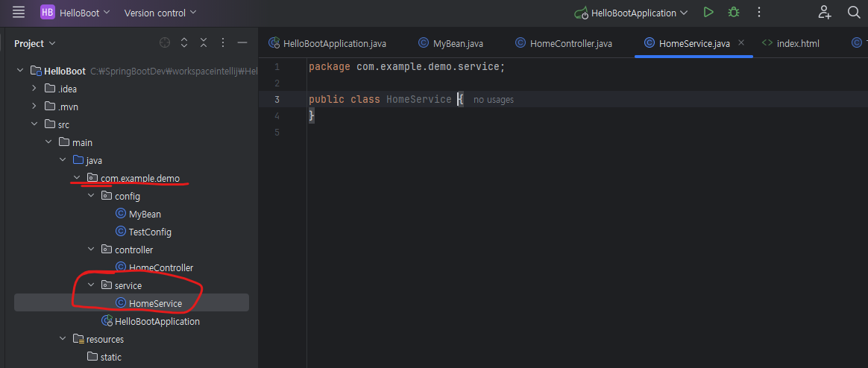
Task: Click the HelloBootApplication.java tab icon
Action: click(x=274, y=43)
